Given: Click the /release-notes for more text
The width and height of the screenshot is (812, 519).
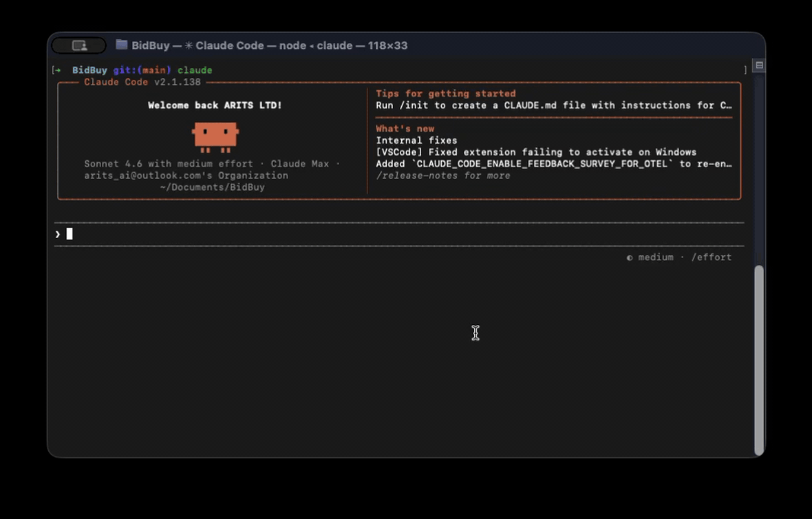Looking at the screenshot, I should click(x=443, y=176).
